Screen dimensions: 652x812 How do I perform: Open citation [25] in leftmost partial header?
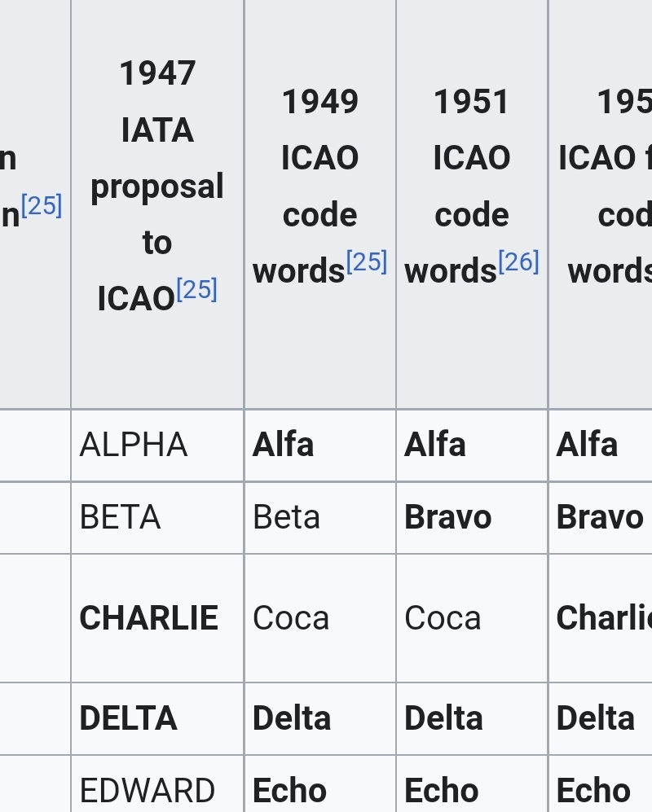pyautogui.click(x=42, y=205)
